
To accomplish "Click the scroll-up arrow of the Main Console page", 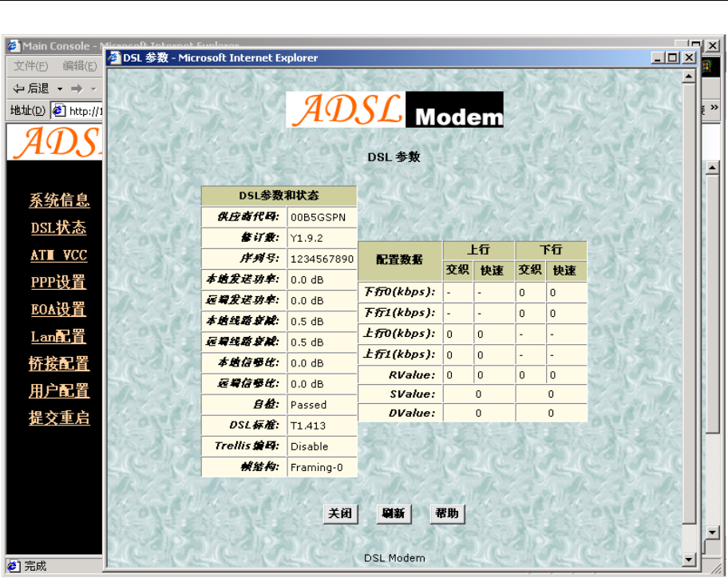I will 712,168.
